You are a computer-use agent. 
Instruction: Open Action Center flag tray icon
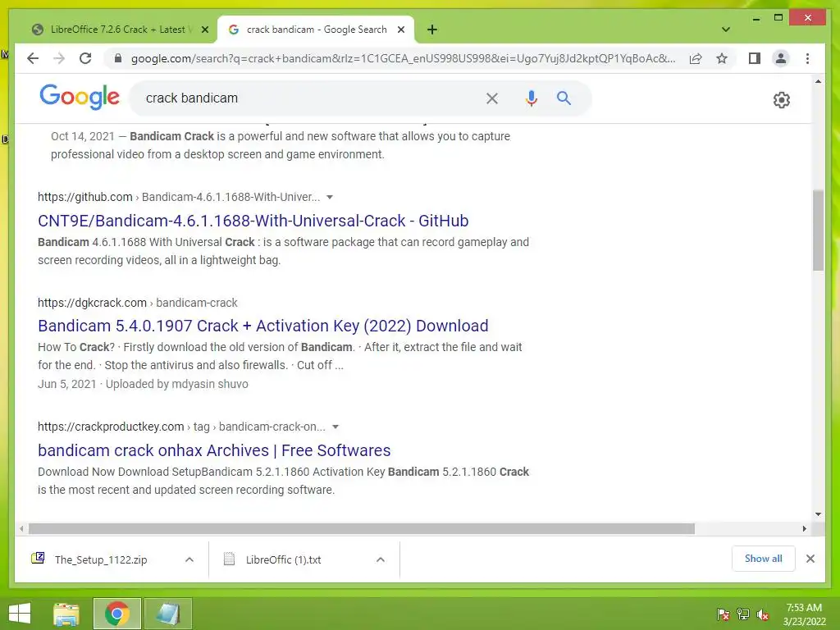click(723, 614)
